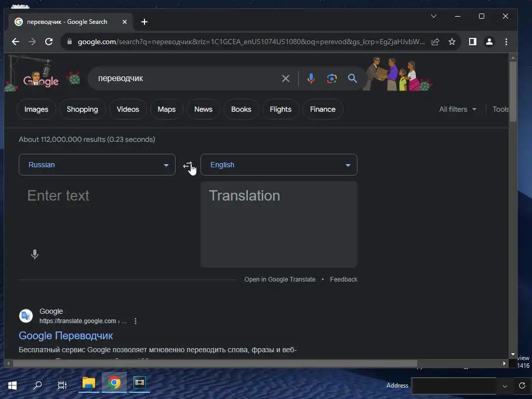The height and width of the screenshot is (399, 532).
Task: Expand the taskbar Address dropdown
Action: 505,386
